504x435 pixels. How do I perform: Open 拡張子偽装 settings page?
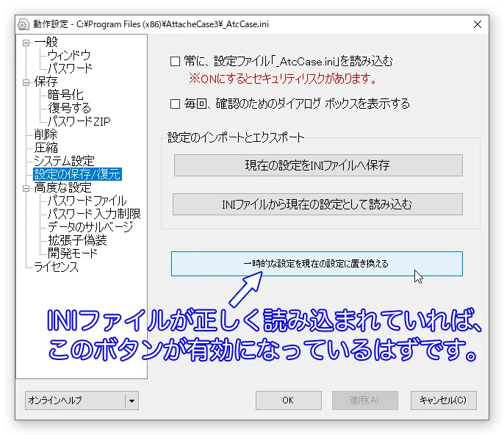77,240
